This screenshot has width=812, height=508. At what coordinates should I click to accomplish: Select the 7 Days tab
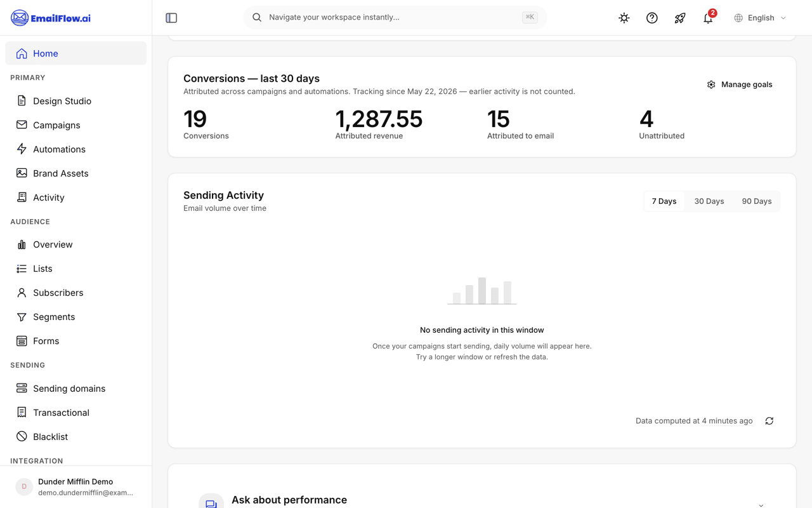(664, 201)
